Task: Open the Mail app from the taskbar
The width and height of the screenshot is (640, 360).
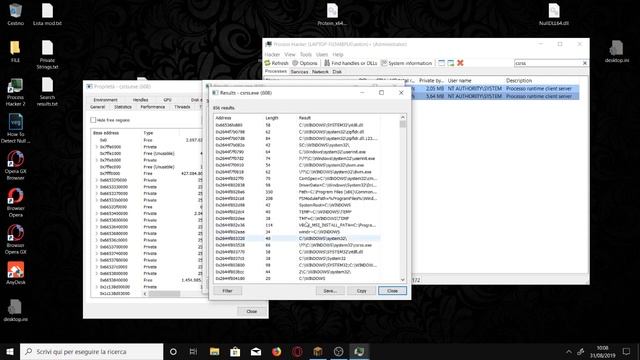Action: click(x=256, y=351)
